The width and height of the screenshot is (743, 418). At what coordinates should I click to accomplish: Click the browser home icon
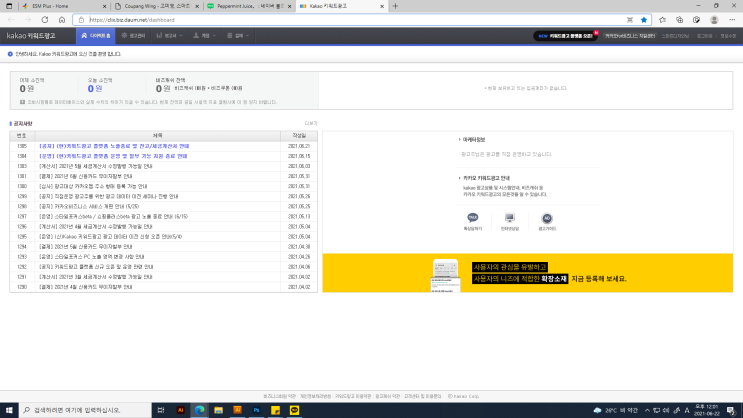pyautogui.click(x=62, y=20)
